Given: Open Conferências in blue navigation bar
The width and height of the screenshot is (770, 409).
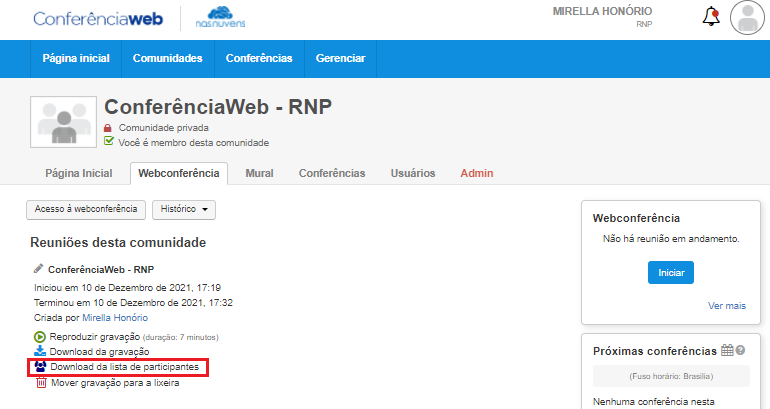Looking at the screenshot, I should click(259, 58).
